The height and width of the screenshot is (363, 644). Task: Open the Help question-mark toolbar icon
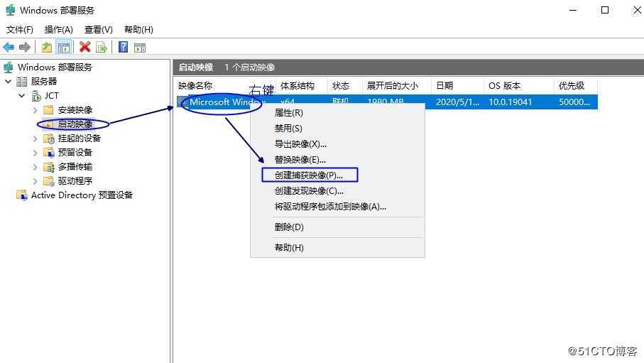coord(123,47)
